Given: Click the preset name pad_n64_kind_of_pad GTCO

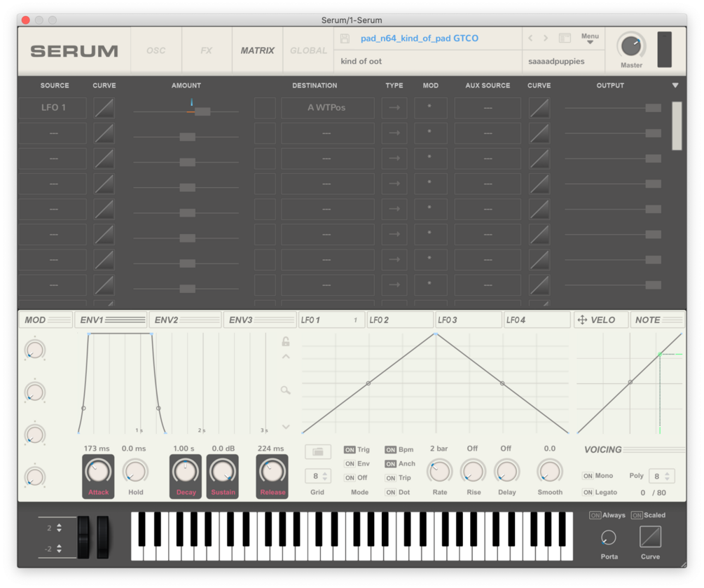Looking at the screenshot, I should pos(420,38).
